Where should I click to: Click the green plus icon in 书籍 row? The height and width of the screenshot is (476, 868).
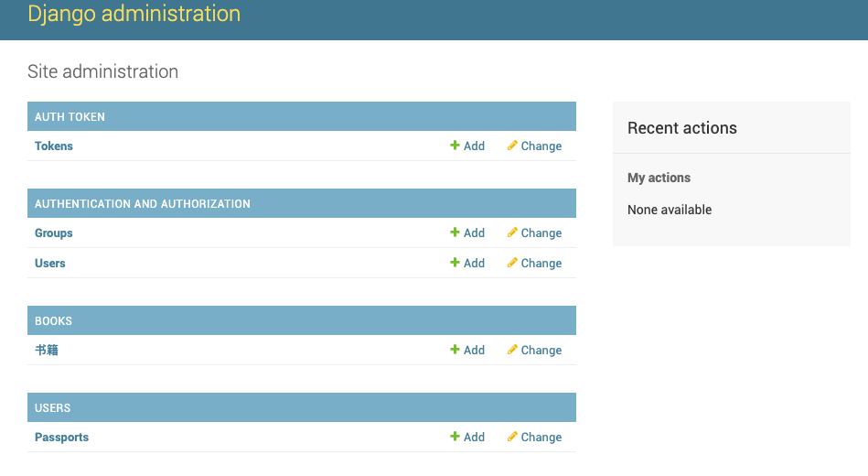[455, 349]
